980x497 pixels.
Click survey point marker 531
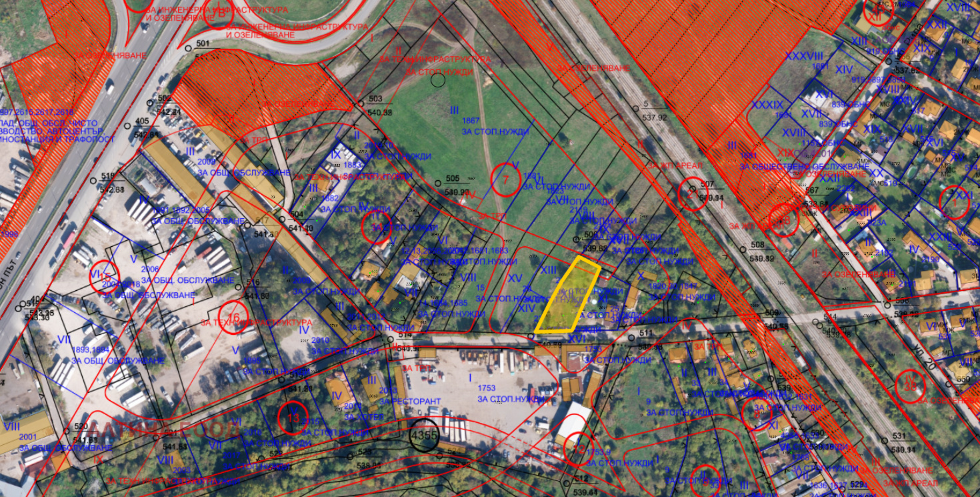(884, 441)
